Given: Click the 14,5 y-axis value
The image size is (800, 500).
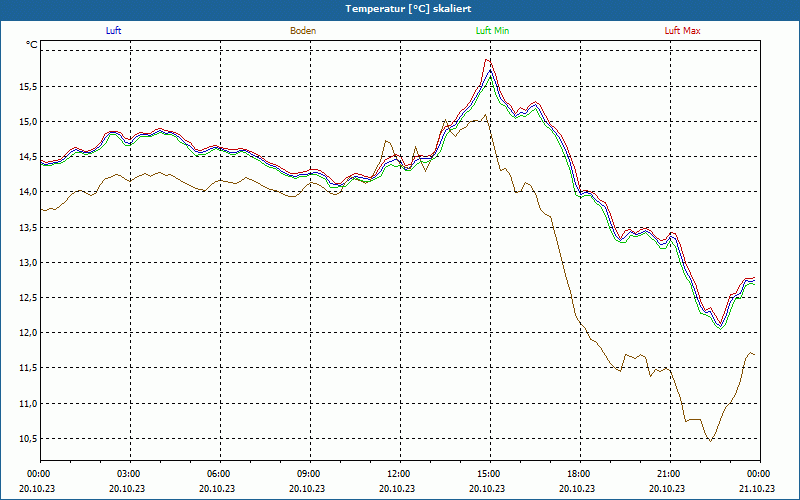Looking at the screenshot, I should pos(29,157).
